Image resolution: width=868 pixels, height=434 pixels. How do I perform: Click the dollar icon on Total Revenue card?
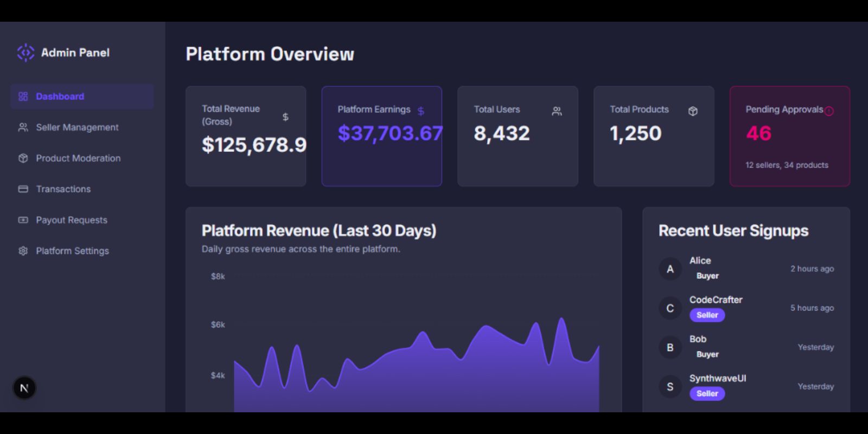tap(285, 117)
